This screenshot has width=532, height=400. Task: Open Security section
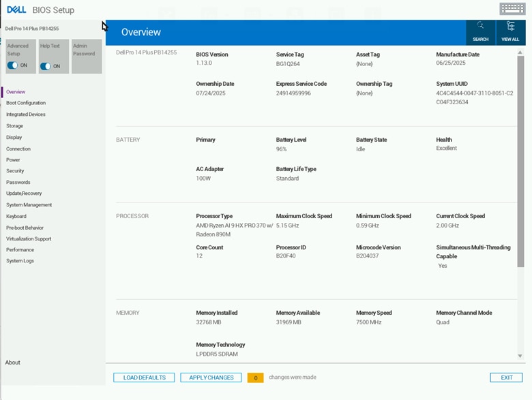15,171
